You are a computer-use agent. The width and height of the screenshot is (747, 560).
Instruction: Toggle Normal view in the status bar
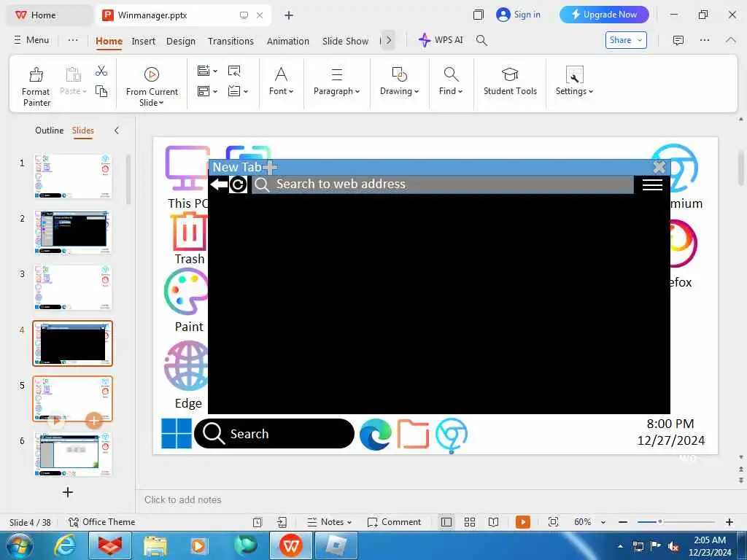[x=446, y=522]
